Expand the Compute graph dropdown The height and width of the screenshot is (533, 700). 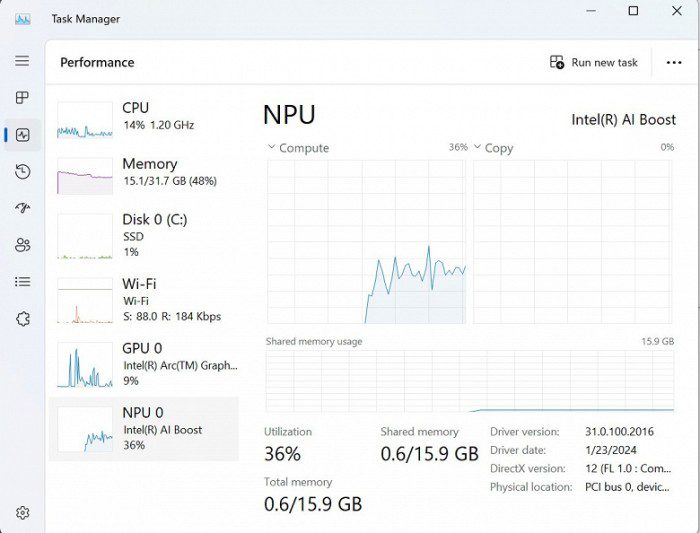[272, 148]
